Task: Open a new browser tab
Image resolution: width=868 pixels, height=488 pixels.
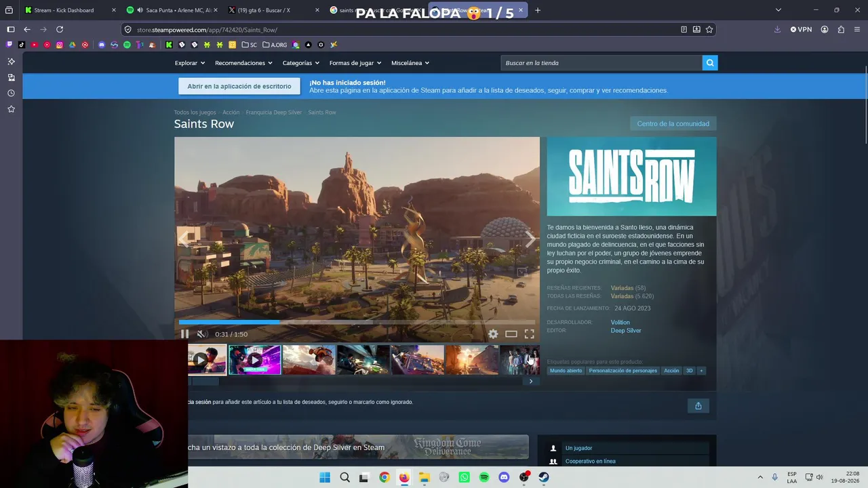Action: 538,10
